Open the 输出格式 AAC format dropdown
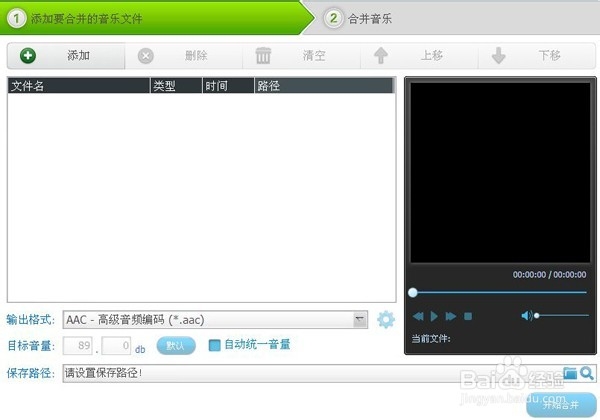 [215, 320]
